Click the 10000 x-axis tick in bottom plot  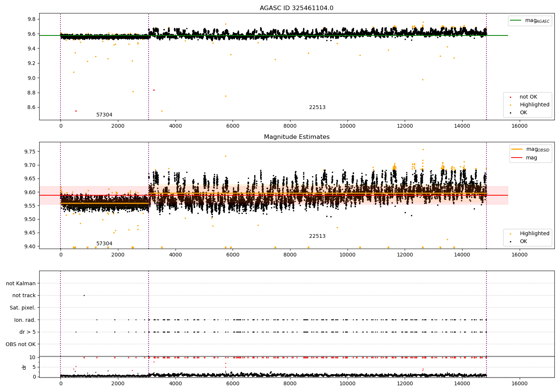tap(348, 384)
